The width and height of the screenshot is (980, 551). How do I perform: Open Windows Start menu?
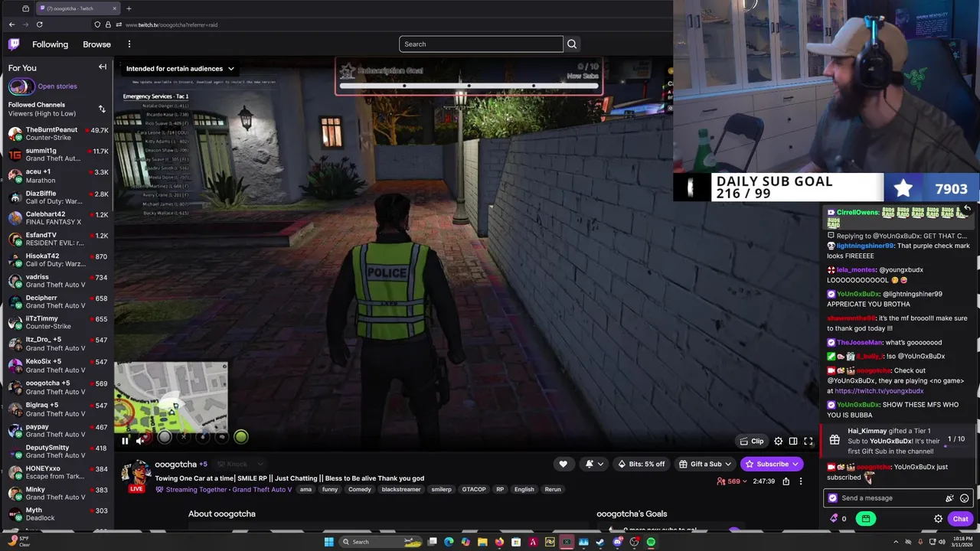click(328, 542)
